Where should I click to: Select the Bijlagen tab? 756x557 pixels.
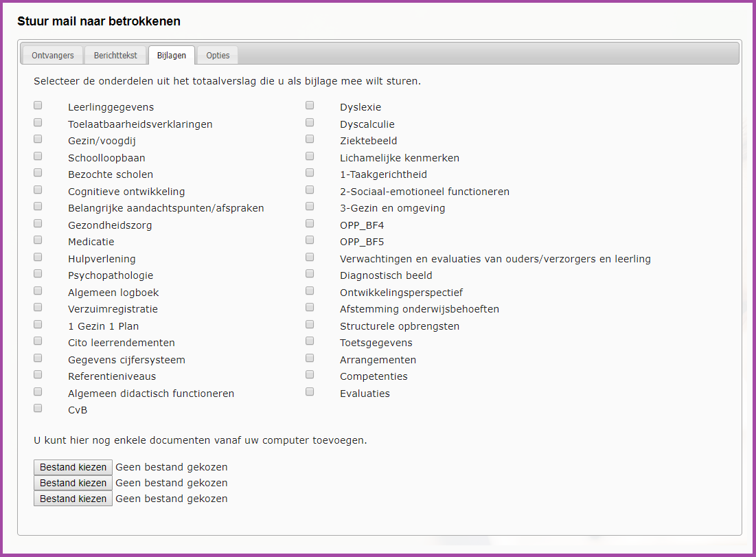pyautogui.click(x=172, y=56)
